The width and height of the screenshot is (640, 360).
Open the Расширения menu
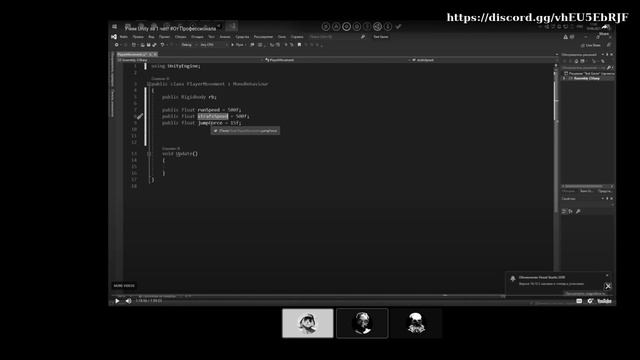click(263, 37)
